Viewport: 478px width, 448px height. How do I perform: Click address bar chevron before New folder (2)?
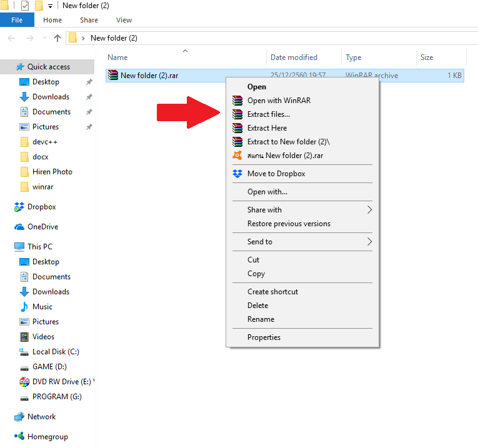pos(83,38)
